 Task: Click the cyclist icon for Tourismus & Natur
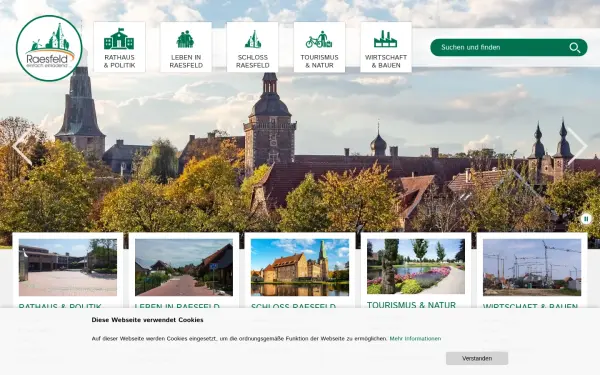click(319, 39)
